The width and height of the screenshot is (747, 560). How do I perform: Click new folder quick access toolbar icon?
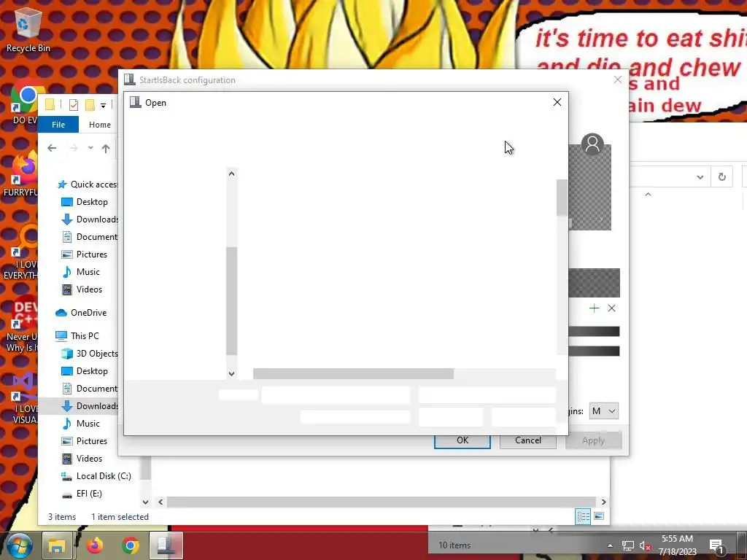point(90,105)
